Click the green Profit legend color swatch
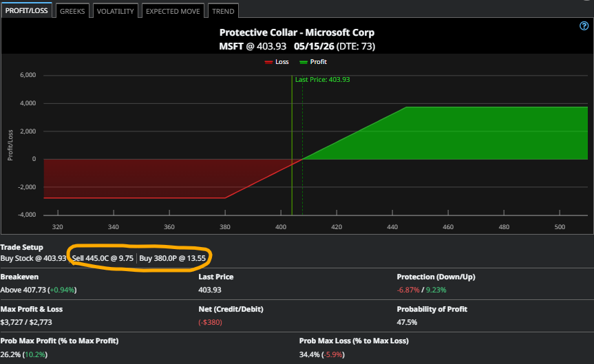Viewport: 594px width, 364px height. point(303,62)
